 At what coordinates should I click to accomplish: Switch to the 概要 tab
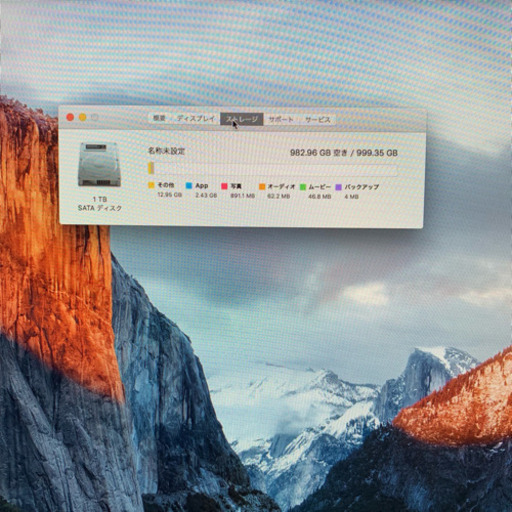[x=159, y=118]
